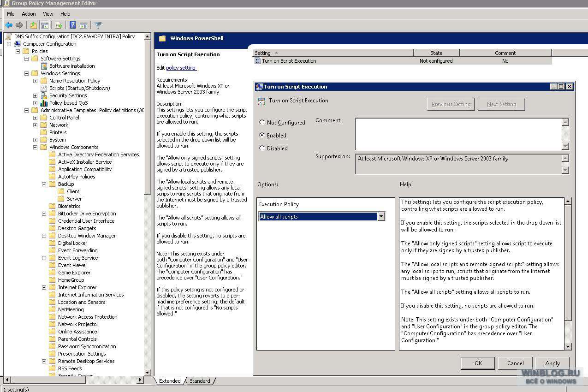Expand the Security Settings node

[36, 95]
